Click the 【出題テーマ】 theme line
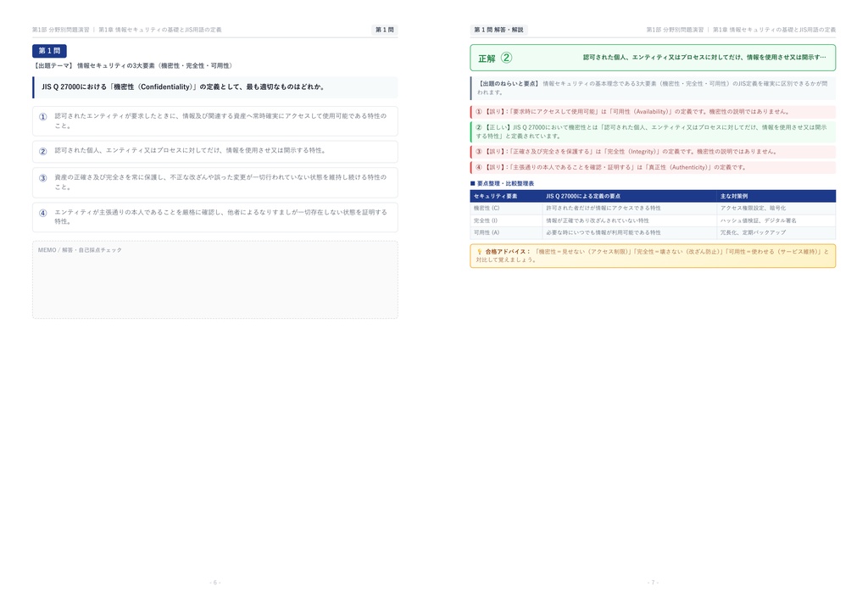This screenshot has height=614, width=868. click(x=133, y=65)
